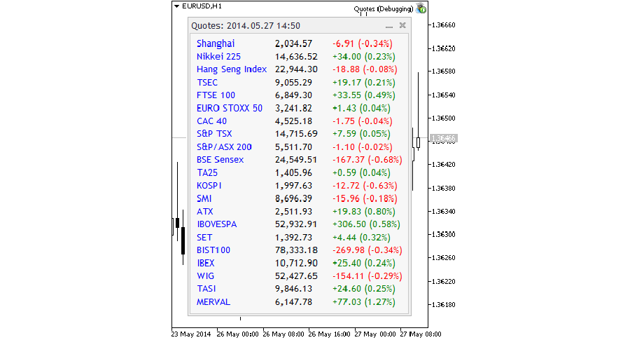
Task: Click the current price label 1.36466
Action: pos(444,139)
